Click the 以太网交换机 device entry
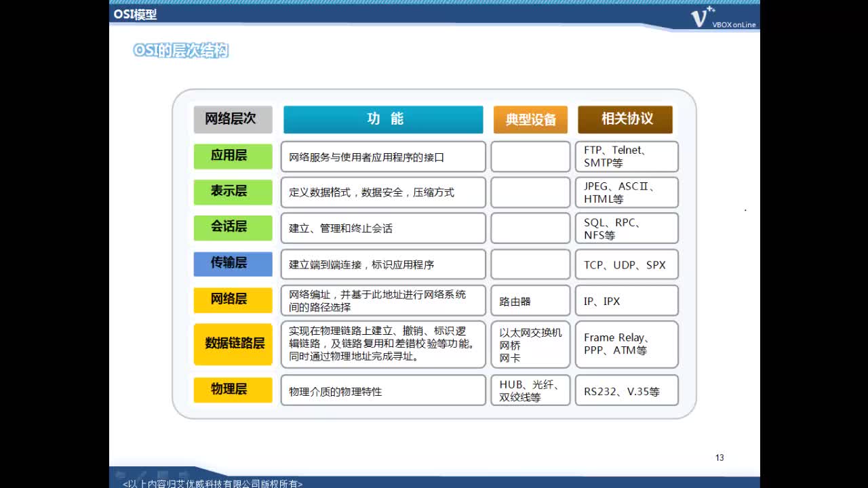 click(x=530, y=333)
